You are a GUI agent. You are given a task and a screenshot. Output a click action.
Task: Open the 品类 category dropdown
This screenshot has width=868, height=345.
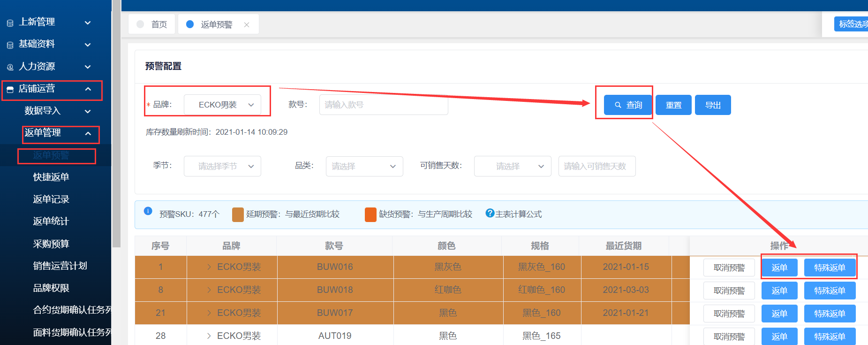[x=364, y=166]
